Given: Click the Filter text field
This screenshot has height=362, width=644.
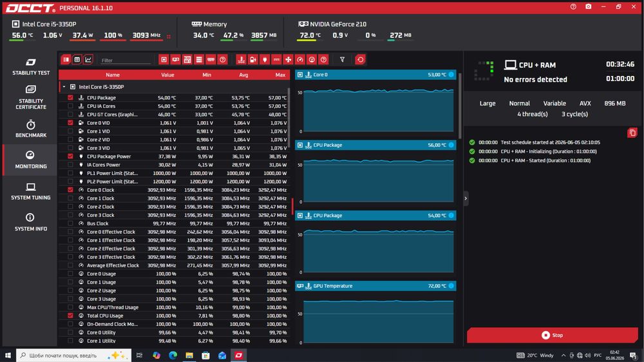Looking at the screenshot, I should coord(126,60).
